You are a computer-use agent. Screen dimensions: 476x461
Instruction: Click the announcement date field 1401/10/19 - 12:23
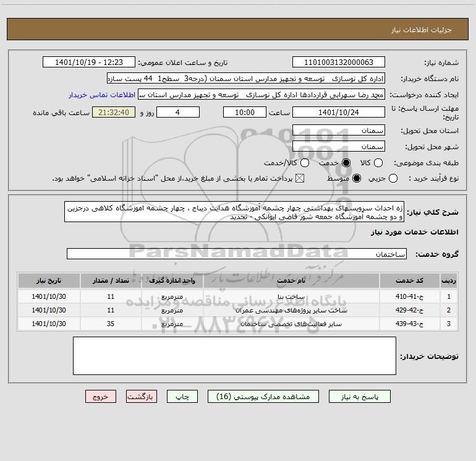pos(89,62)
